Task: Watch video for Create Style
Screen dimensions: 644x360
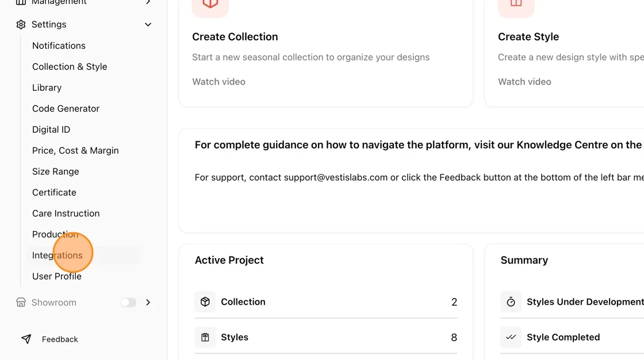Action: (524, 82)
